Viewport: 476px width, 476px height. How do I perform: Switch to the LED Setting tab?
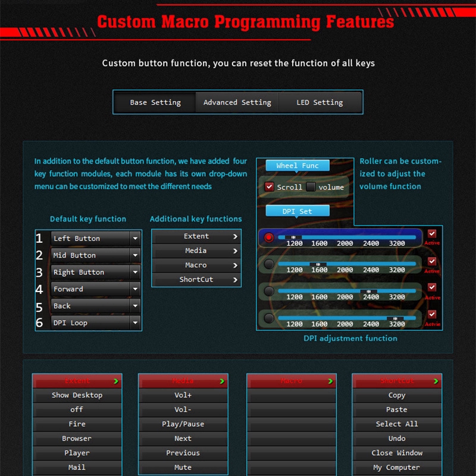click(x=320, y=102)
